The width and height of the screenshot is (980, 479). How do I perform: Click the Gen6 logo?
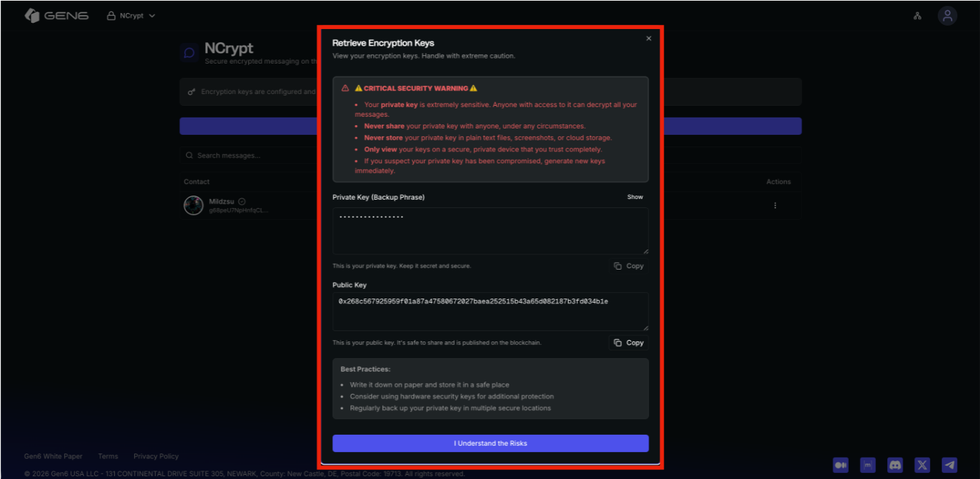57,16
